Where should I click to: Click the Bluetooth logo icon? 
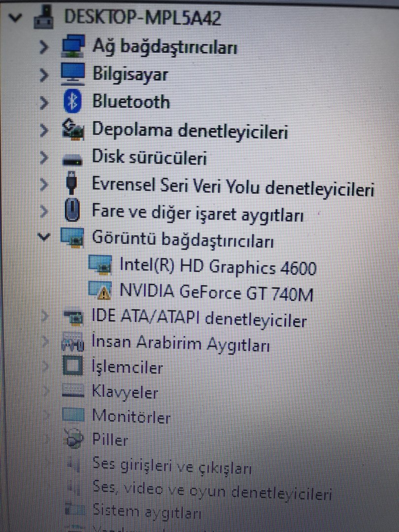click(72, 101)
